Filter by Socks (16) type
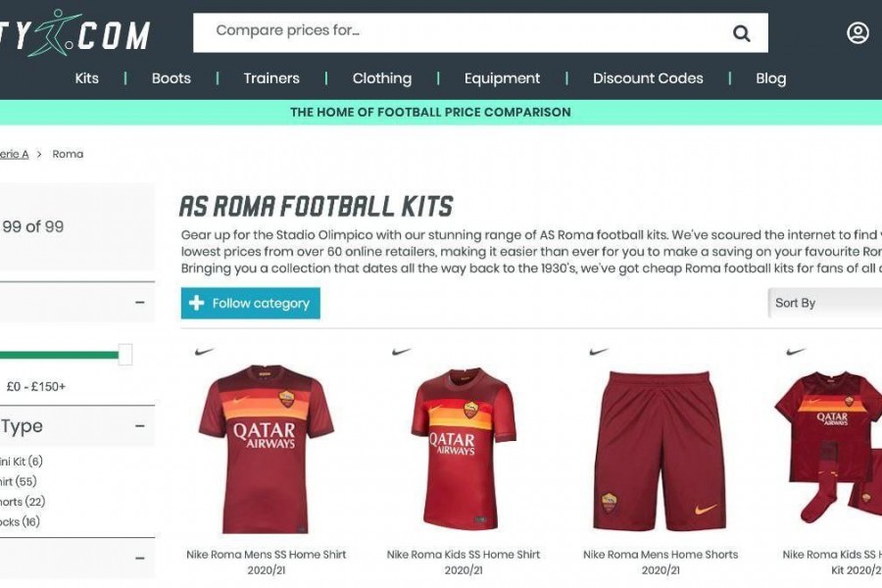Screen dimensions: 882x588 tap(20, 522)
